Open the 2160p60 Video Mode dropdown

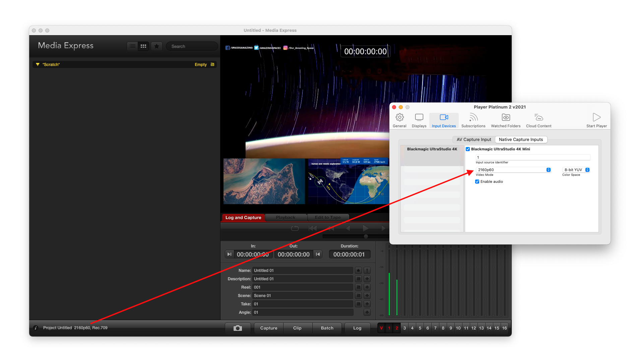513,170
